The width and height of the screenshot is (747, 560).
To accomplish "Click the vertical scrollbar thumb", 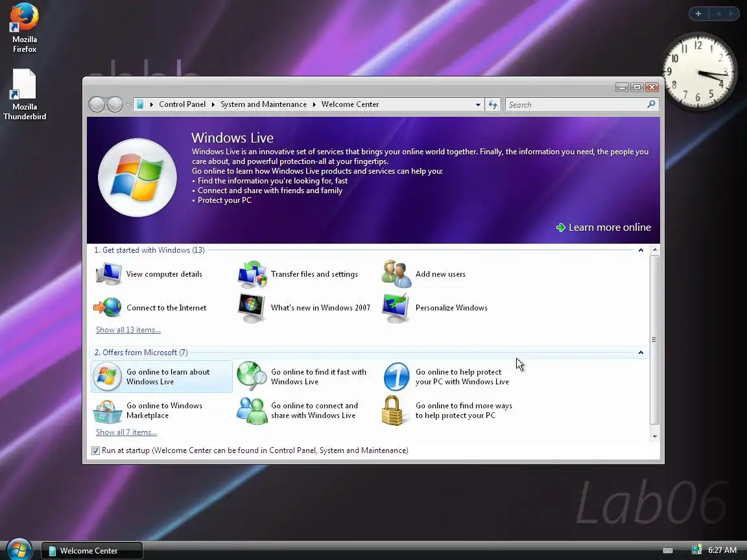I will coord(654,340).
